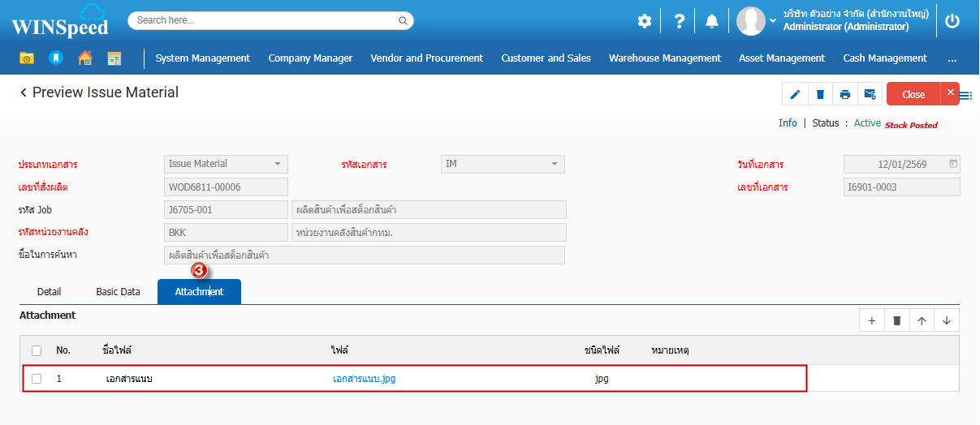Image resolution: width=980 pixels, height=425 pixels.
Task: Click the home icon in navigation bar
Action: [84, 58]
